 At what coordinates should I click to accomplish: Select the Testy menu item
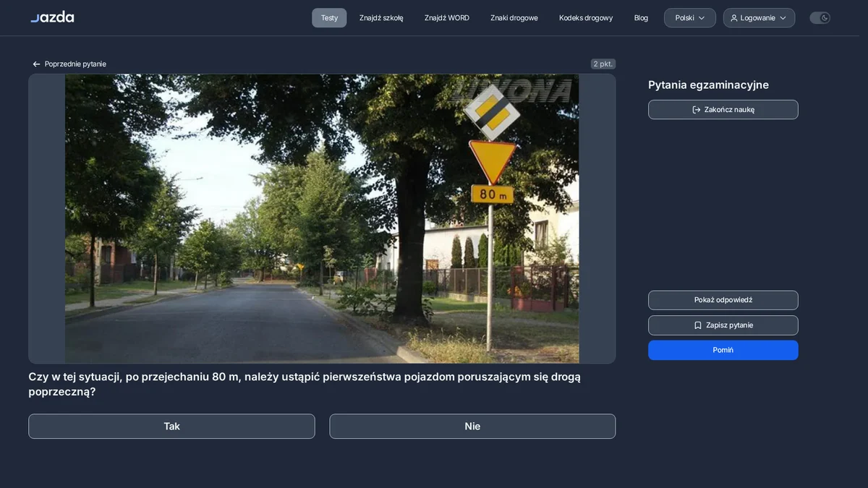(329, 18)
